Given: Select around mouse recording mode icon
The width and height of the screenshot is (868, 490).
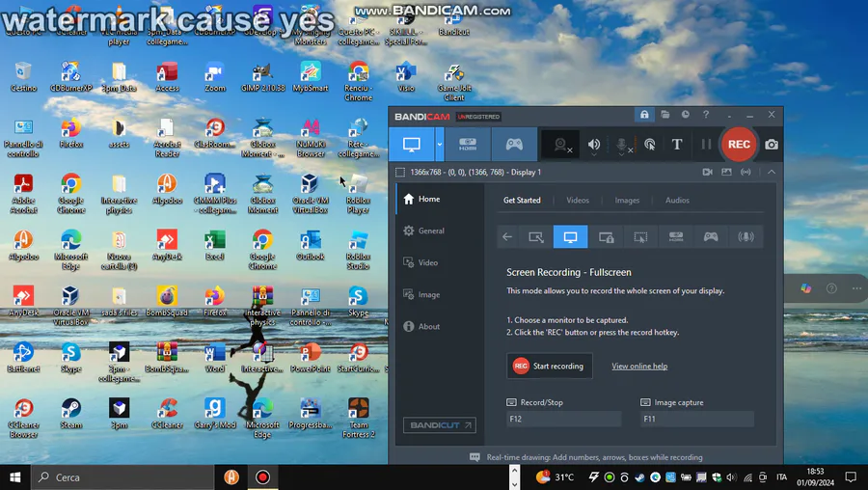Looking at the screenshot, I should [640, 237].
